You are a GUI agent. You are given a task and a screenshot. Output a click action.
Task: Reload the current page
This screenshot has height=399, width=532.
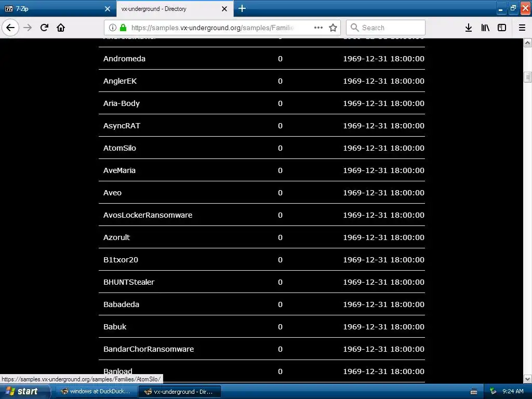point(44,28)
